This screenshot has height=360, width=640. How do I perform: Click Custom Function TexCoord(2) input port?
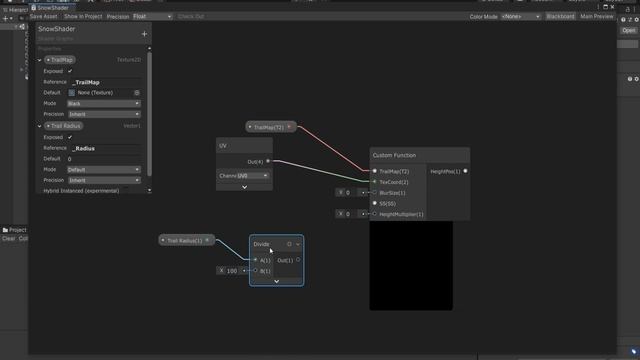coord(375,182)
